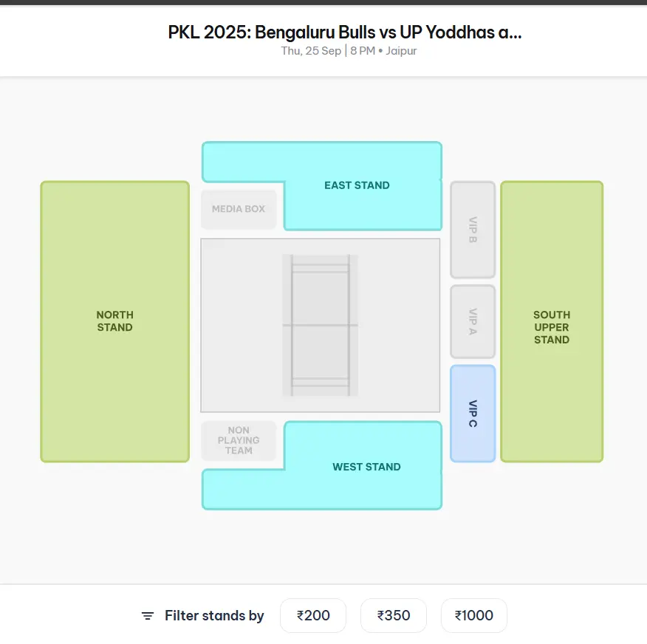Image resolution: width=647 pixels, height=644 pixels.
Task: Click the kabaddi court in center
Action: click(x=320, y=325)
